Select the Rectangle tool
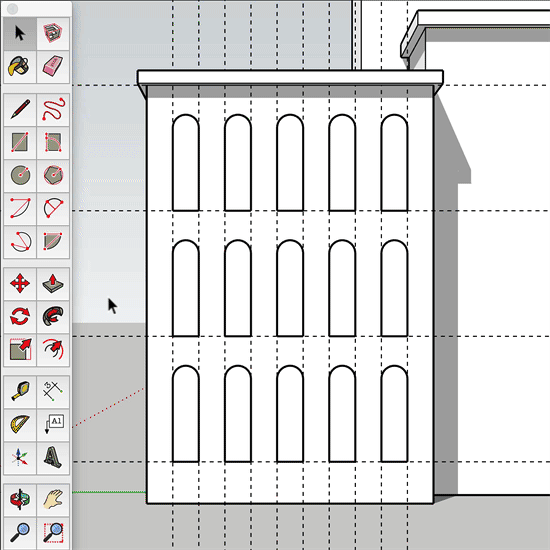The image size is (550, 550). tap(20, 142)
